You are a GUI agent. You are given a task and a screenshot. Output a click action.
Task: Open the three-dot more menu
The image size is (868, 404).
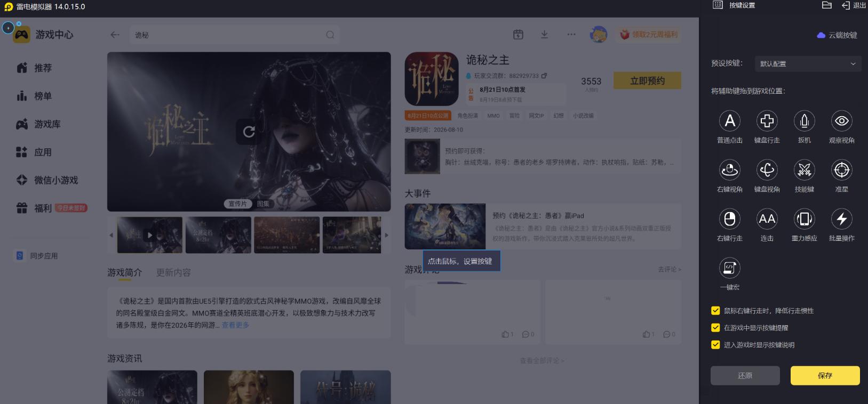[571, 35]
